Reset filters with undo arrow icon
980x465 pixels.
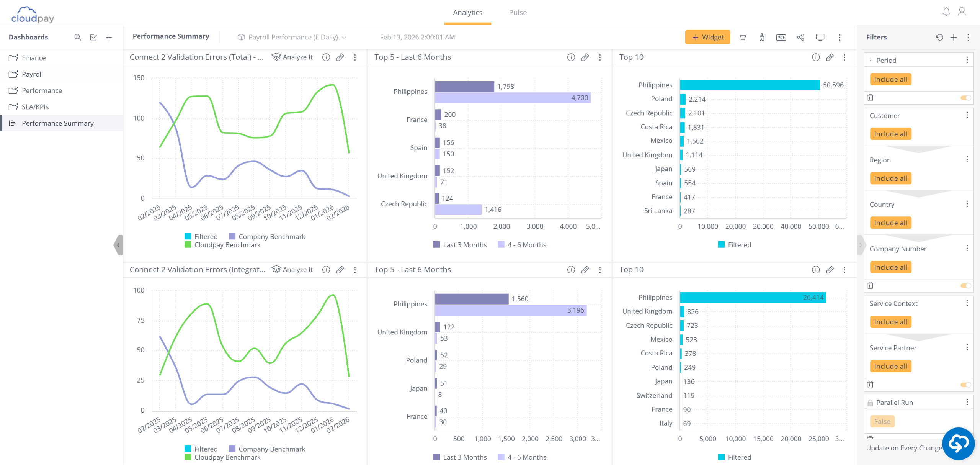click(x=939, y=37)
